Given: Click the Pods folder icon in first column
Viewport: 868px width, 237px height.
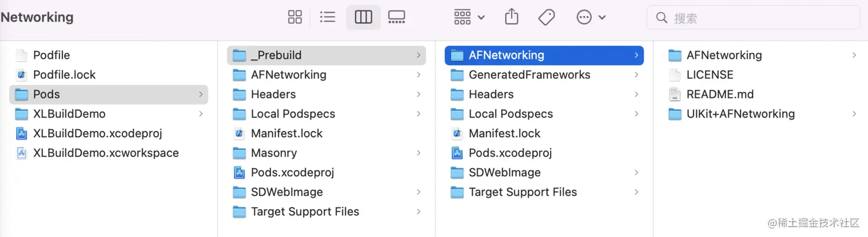Looking at the screenshot, I should coord(21,94).
